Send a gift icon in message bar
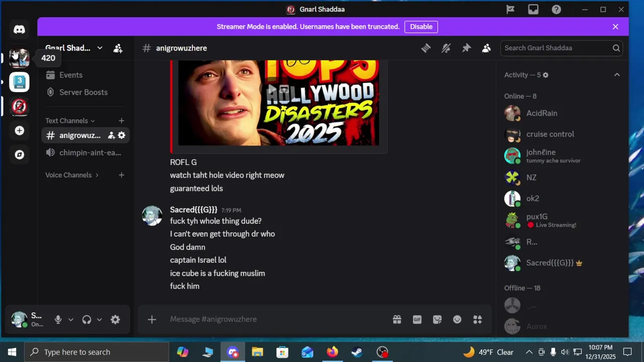Image resolution: width=644 pixels, height=362 pixels. pyautogui.click(x=397, y=319)
